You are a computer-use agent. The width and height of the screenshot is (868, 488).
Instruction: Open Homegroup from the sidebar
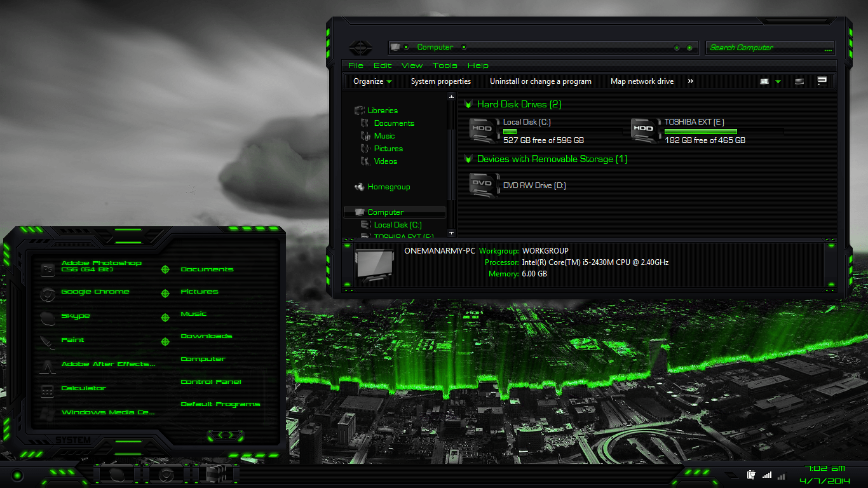pyautogui.click(x=389, y=186)
